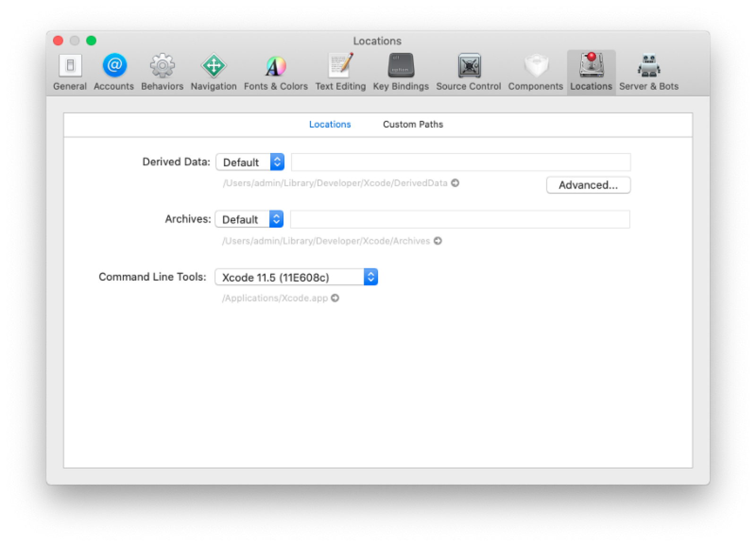756x546 pixels.
Task: Click the green zoom window button
Action: click(91, 41)
